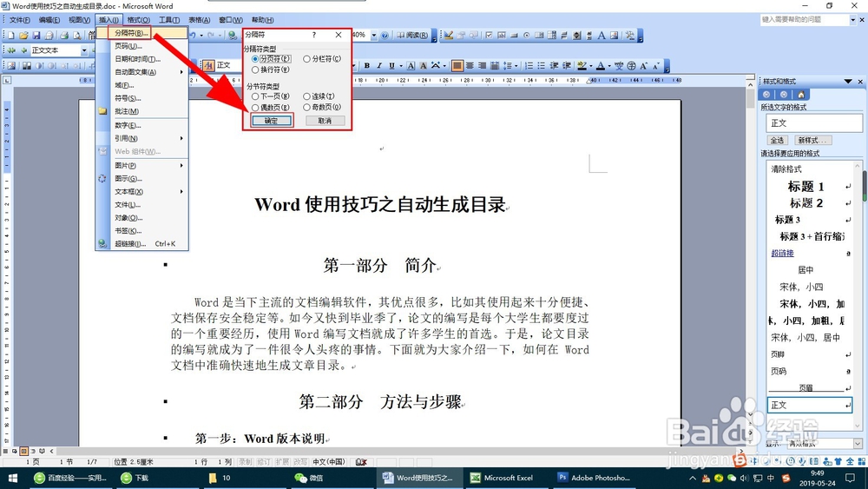The width and height of the screenshot is (868, 489).
Task: Expand the 自动图文集 submenu
Action: click(181, 72)
